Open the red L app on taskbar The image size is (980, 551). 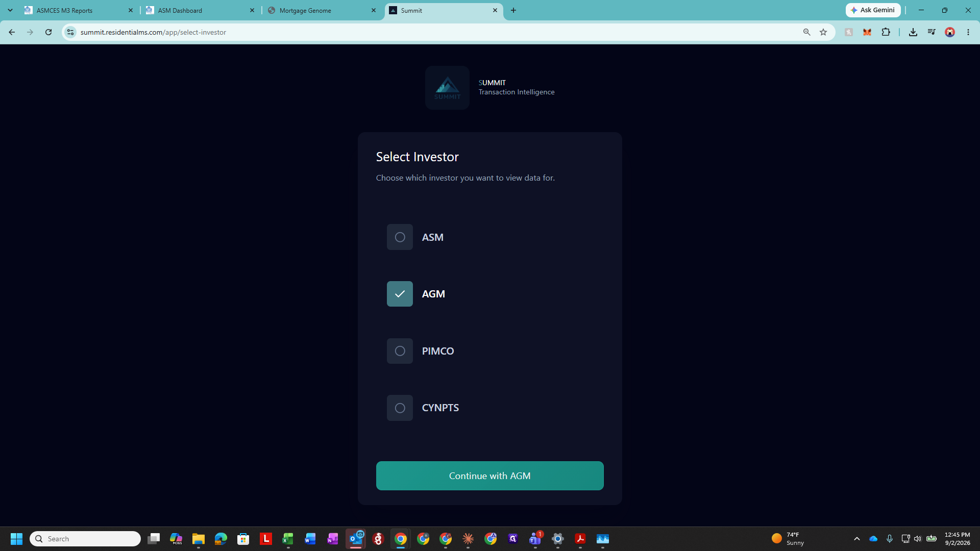coord(266,539)
